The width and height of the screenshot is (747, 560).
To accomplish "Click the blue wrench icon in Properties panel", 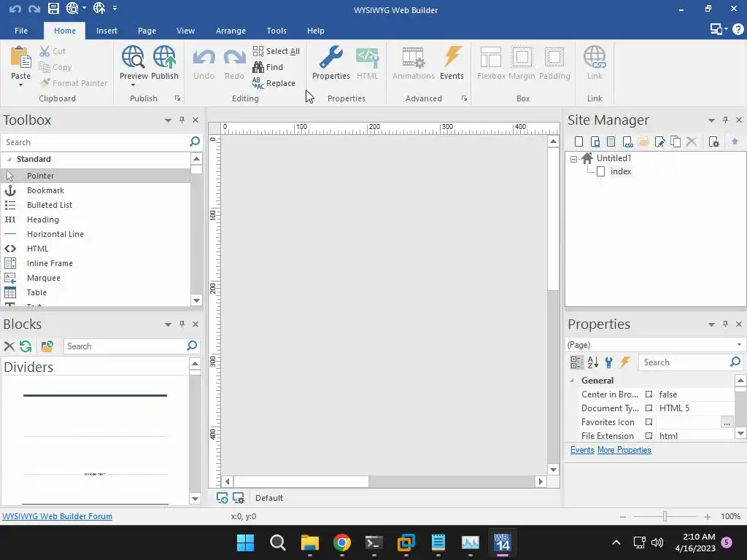I will [609, 362].
